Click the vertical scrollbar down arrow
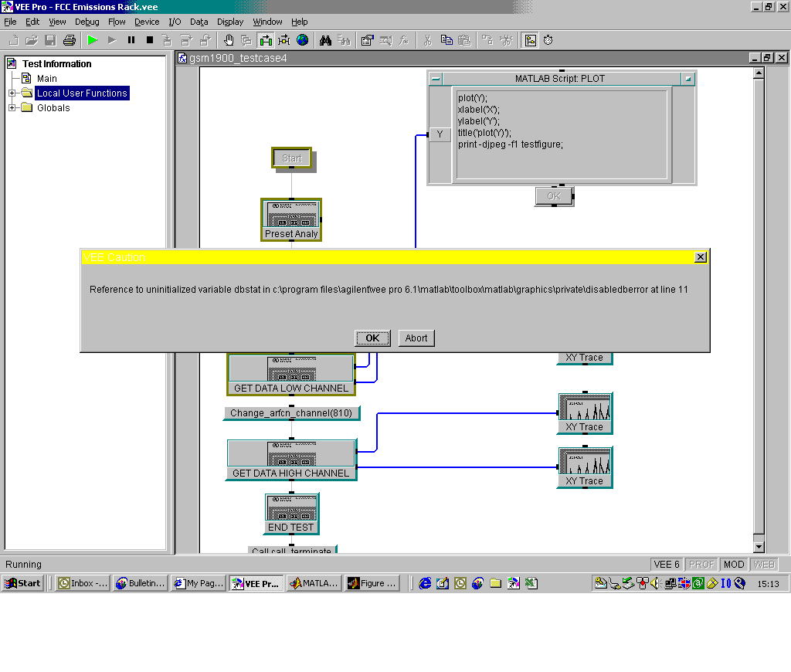791x672 pixels. click(759, 547)
